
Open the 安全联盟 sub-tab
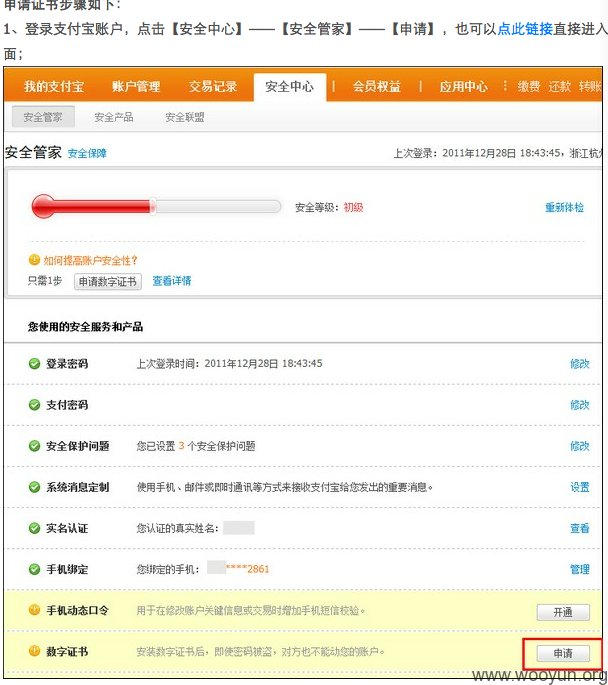(x=185, y=117)
